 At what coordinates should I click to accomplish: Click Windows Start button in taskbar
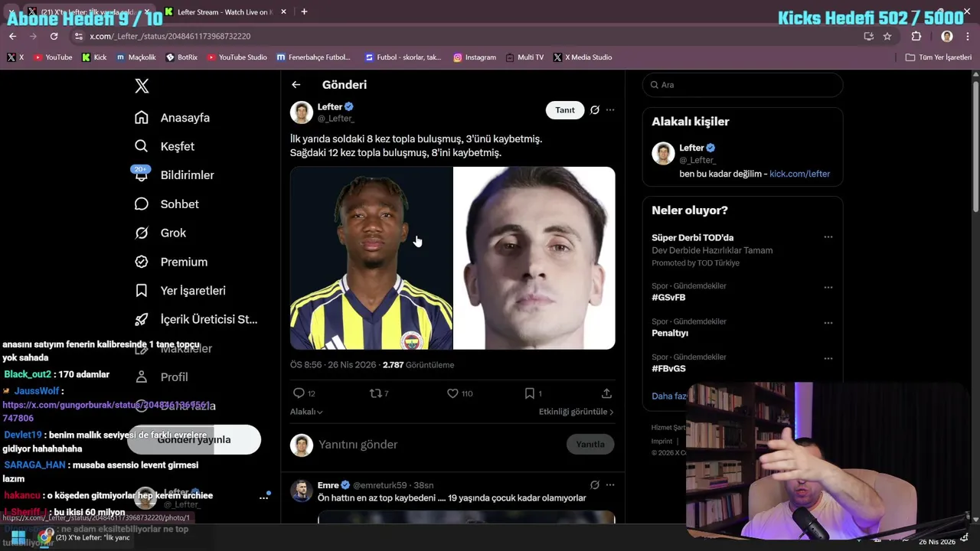pyautogui.click(x=18, y=537)
